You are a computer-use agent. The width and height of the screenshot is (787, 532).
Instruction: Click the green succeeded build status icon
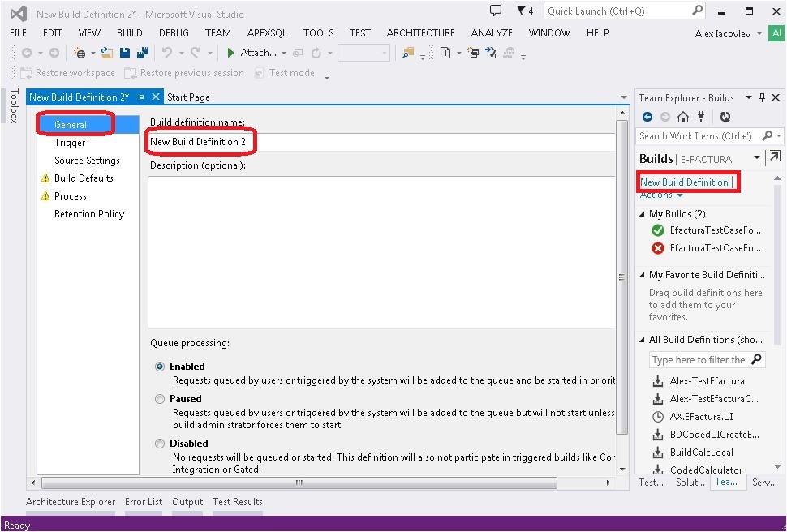click(x=657, y=230)
